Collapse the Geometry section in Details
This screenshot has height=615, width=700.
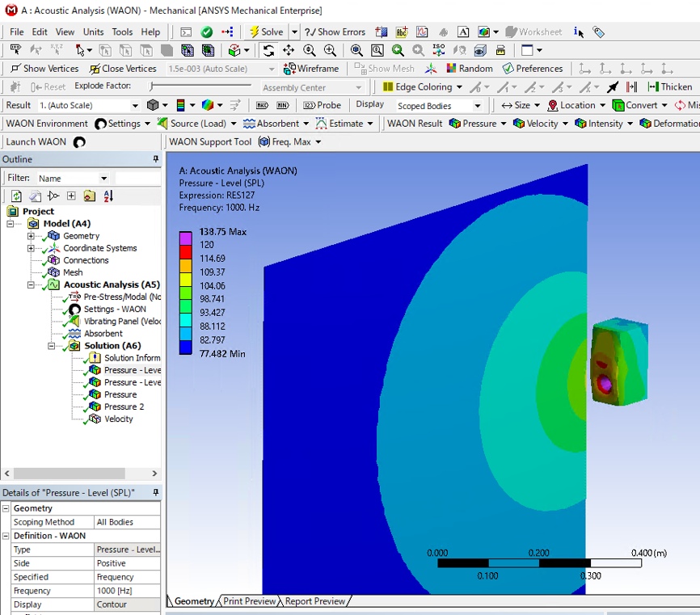(x=6, y=508)
